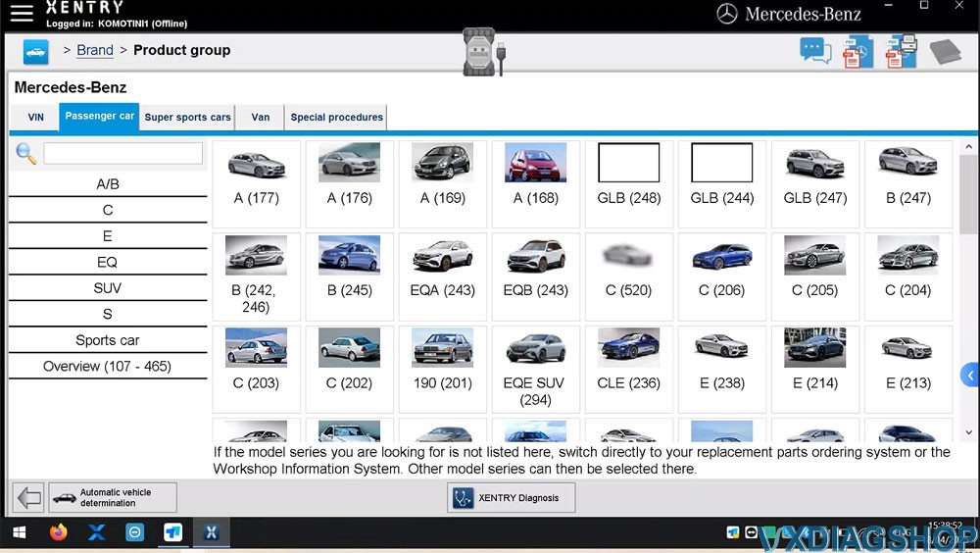The image size is (980, 553).
Task: Filter by A/B class category
Action: (x=108, y=184)
